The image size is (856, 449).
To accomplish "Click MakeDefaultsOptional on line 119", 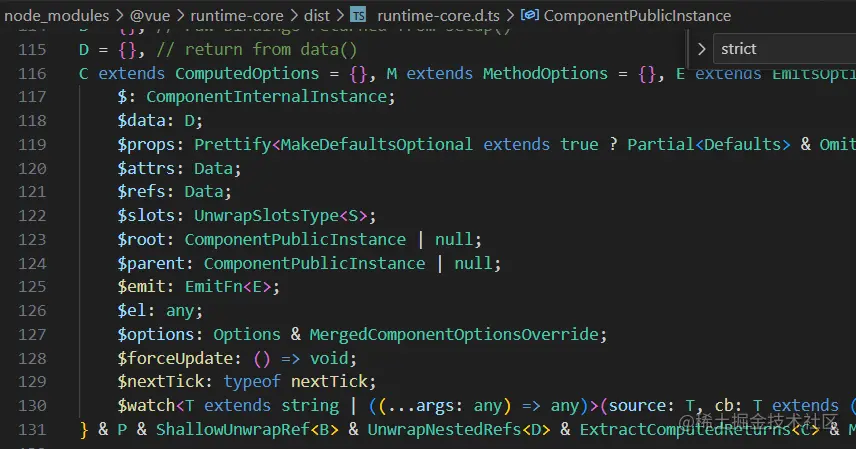I will pos(377,144).
